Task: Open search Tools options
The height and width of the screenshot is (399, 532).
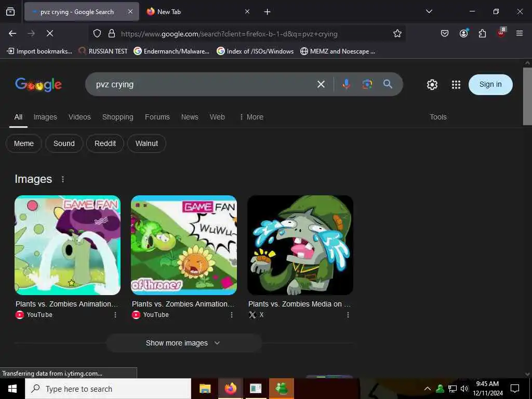Action: (438, 117)
